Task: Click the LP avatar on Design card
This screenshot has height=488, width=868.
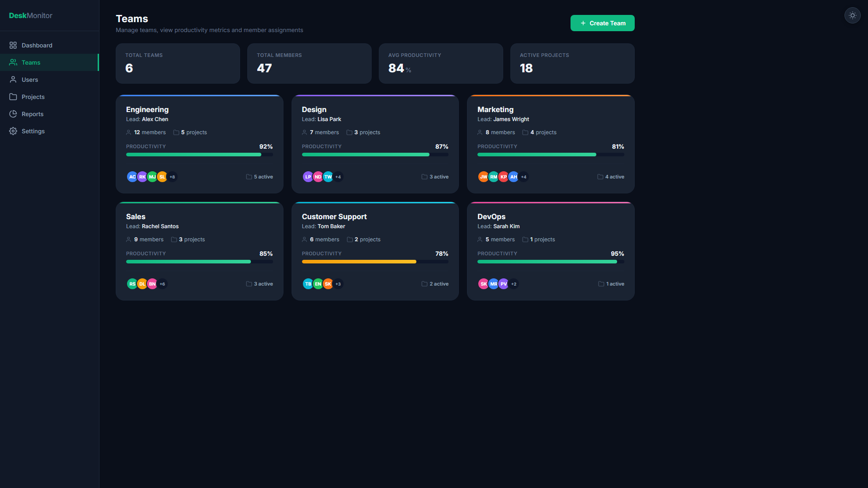Action: (308, 177)
